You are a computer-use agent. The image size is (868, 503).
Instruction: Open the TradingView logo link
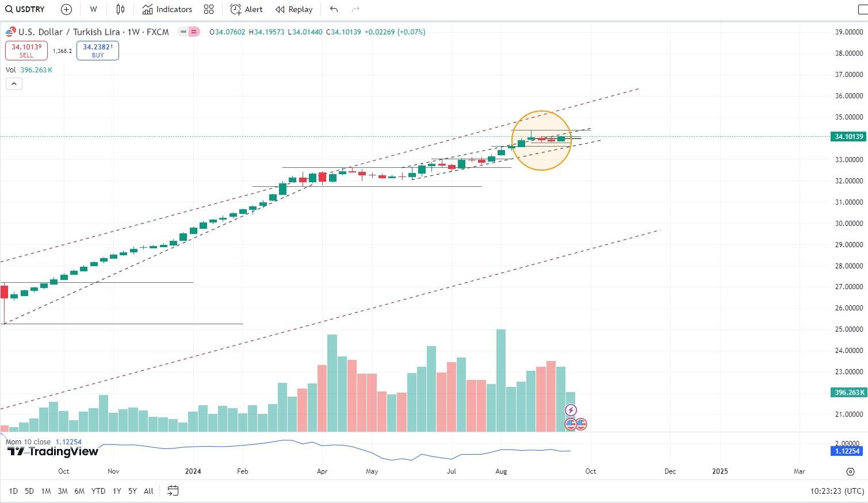(52, 452)
